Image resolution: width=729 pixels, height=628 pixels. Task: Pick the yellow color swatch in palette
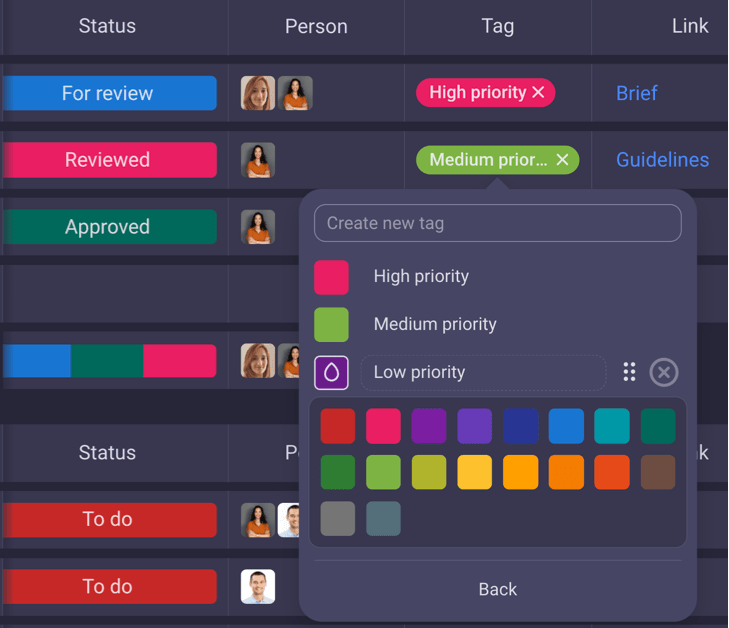point(475,472)
